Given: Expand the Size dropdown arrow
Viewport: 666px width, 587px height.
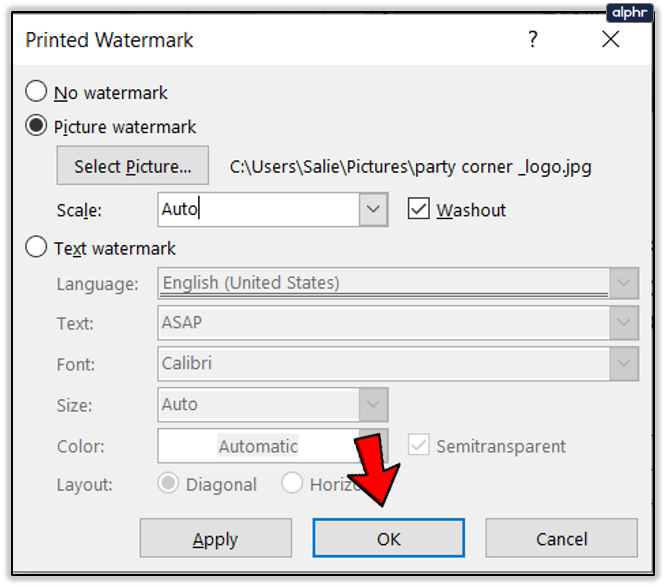Looking at the screenshot, I should tap(374, 405).
